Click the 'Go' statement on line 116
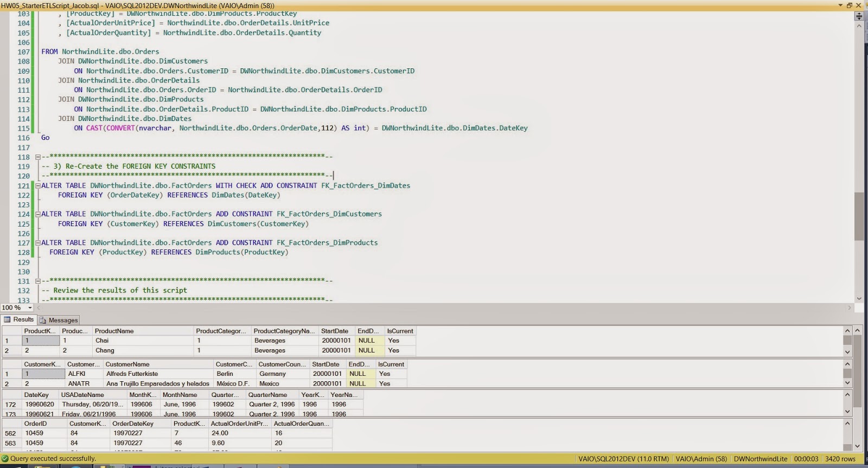Viewport: 868px width, 468px height. click(x=46, y=138)
